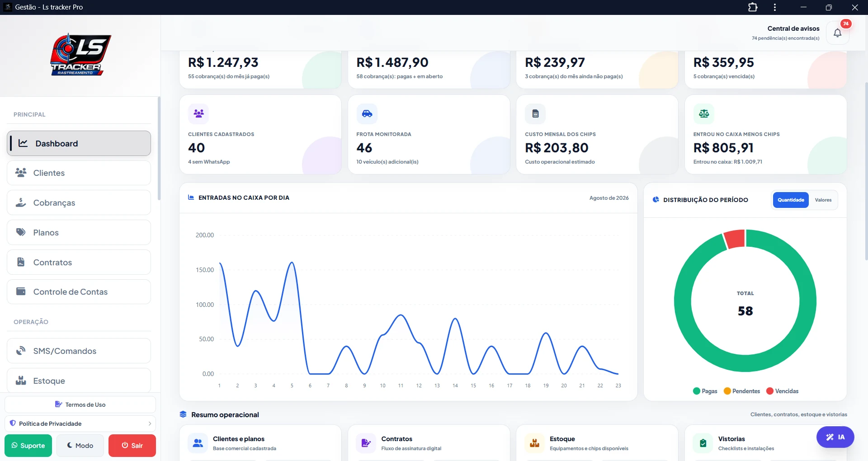
Task: Click the red Sair button
Action: [132, 446]
